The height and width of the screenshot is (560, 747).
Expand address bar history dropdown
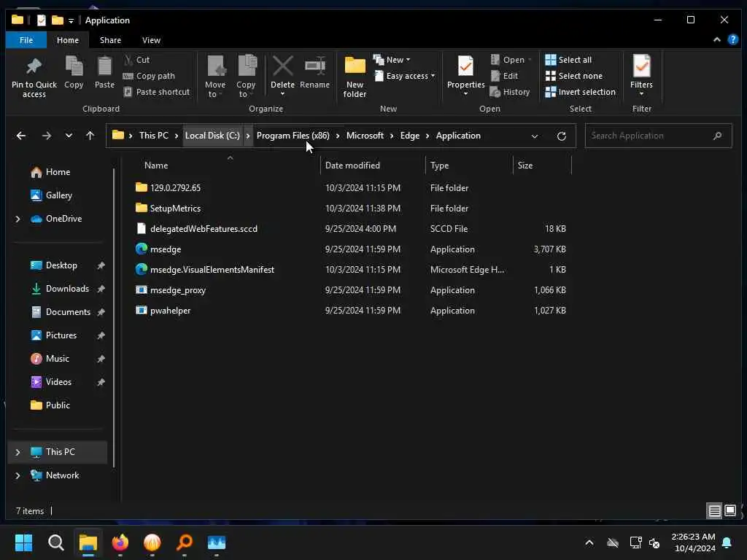coord(535,136)
